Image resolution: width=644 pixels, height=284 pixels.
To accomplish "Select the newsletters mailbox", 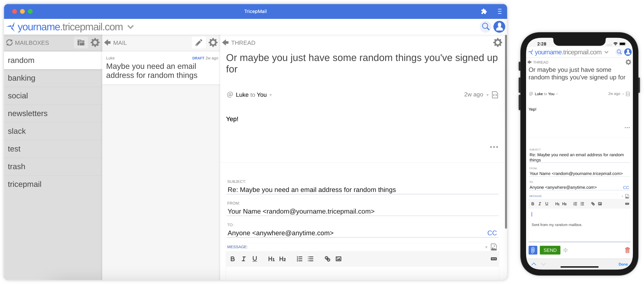I will click(53, 113).
